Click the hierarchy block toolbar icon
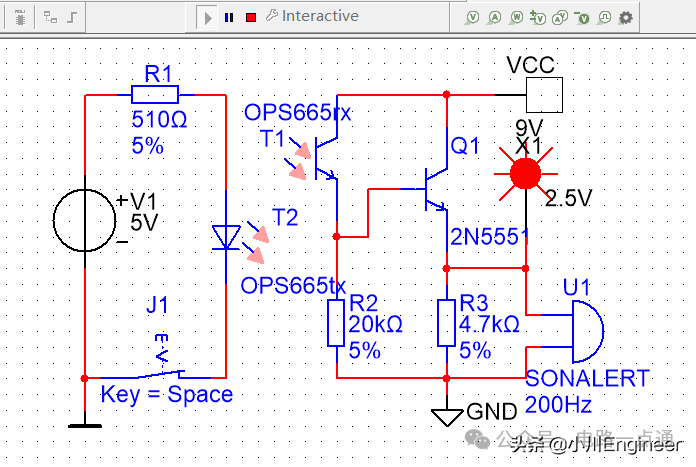Image resolution: width=696 pixels, height=467 pixels. tap(50, 18)
